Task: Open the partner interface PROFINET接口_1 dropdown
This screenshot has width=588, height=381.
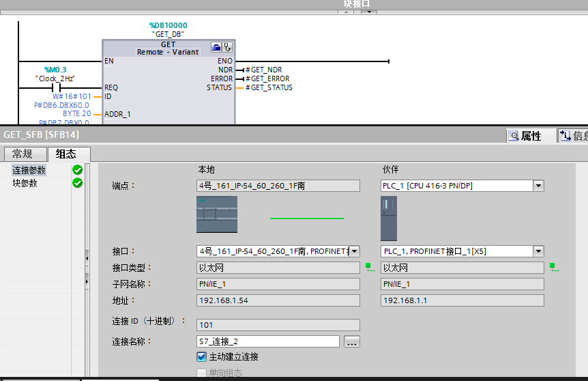Action: 538,251
